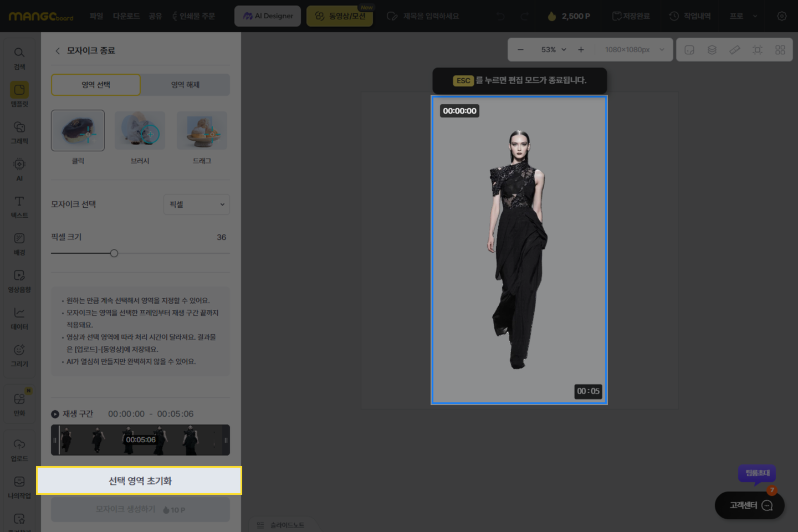
Task: Click the 제목을 입력하세요 title field
Action: click(x=431, y=16)
